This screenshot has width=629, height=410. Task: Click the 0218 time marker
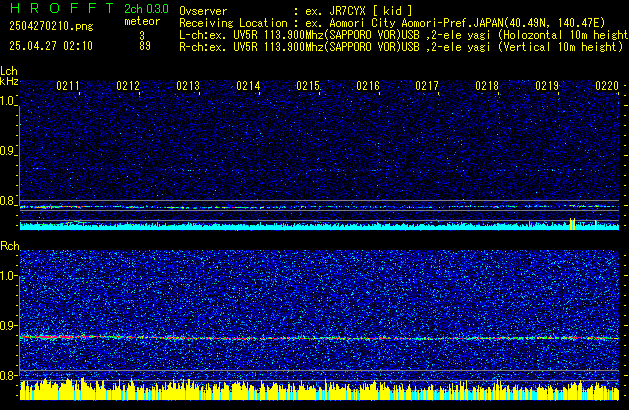coord(487,86)
